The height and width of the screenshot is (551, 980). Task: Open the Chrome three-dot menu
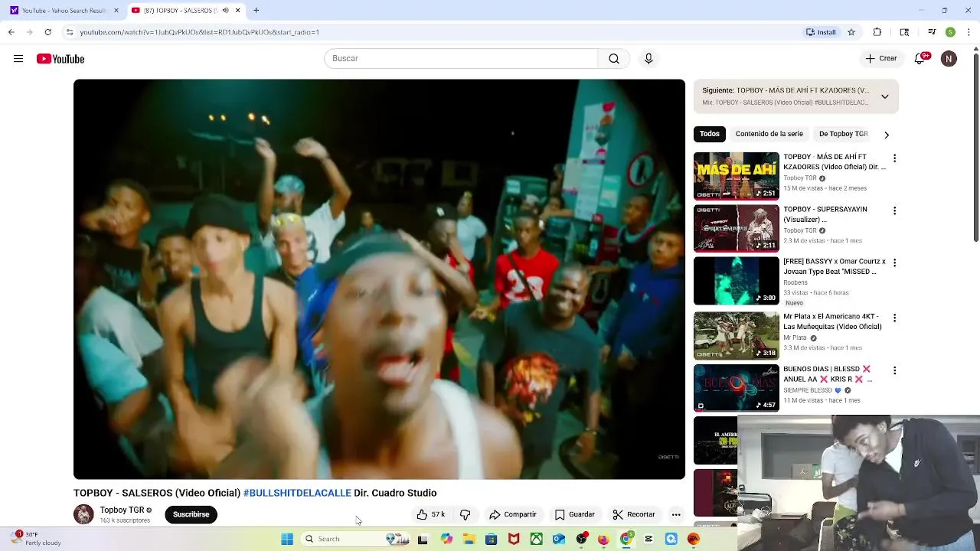969,32
